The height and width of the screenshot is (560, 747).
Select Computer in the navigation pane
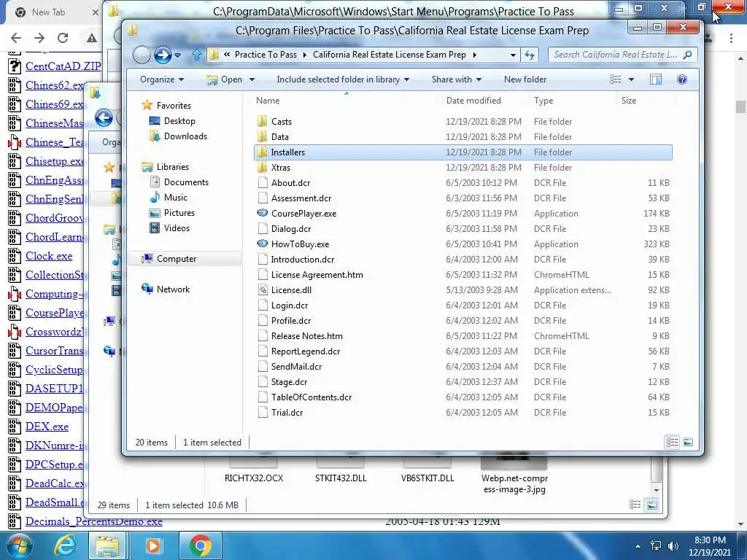pyautogui.click(x=177, y=259)
